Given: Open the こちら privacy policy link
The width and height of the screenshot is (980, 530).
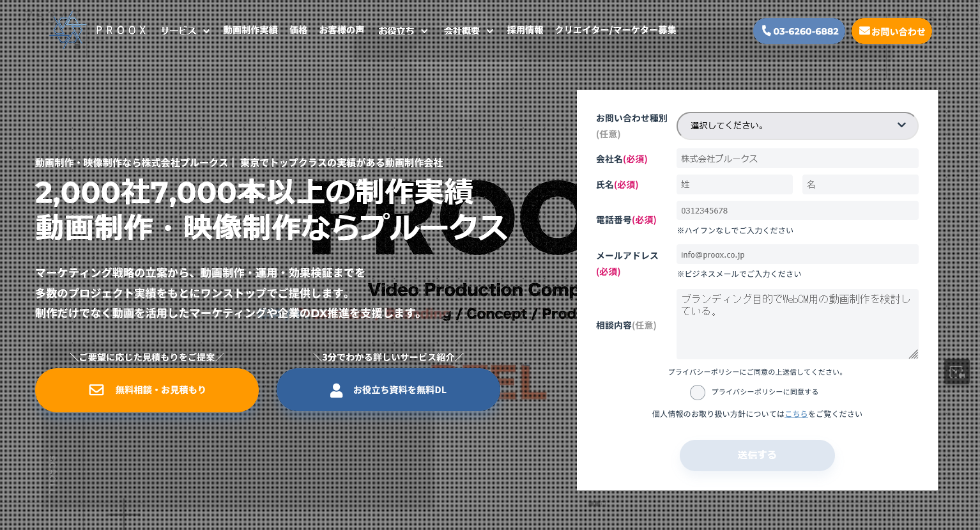Looking at the screenshot, I should pyautogui.click(x=796, y=414).
